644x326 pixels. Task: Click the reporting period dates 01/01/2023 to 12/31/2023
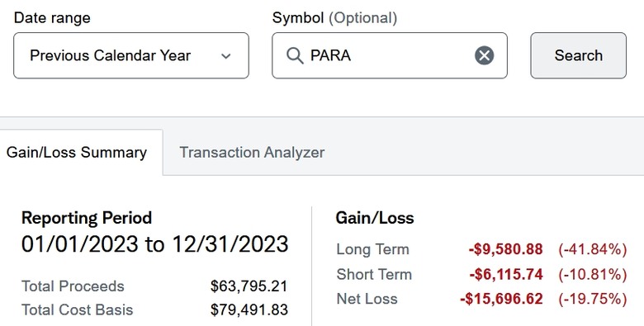(155, 244)
